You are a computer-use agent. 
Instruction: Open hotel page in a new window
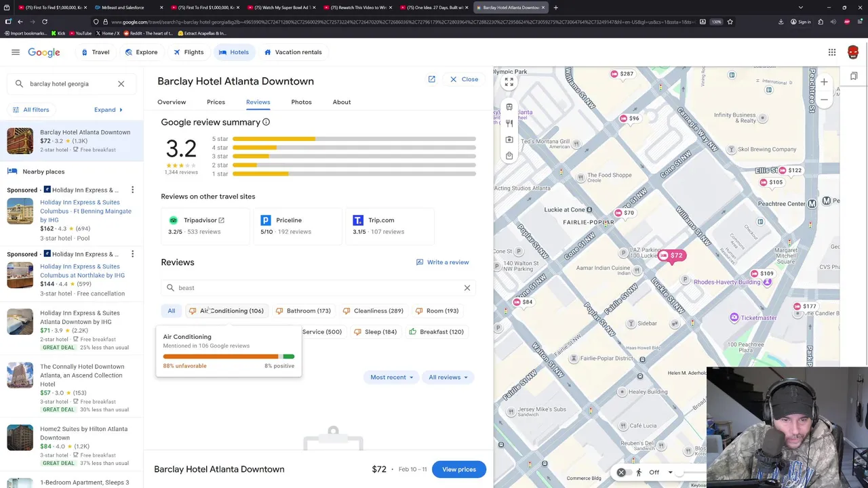[431, 79]
